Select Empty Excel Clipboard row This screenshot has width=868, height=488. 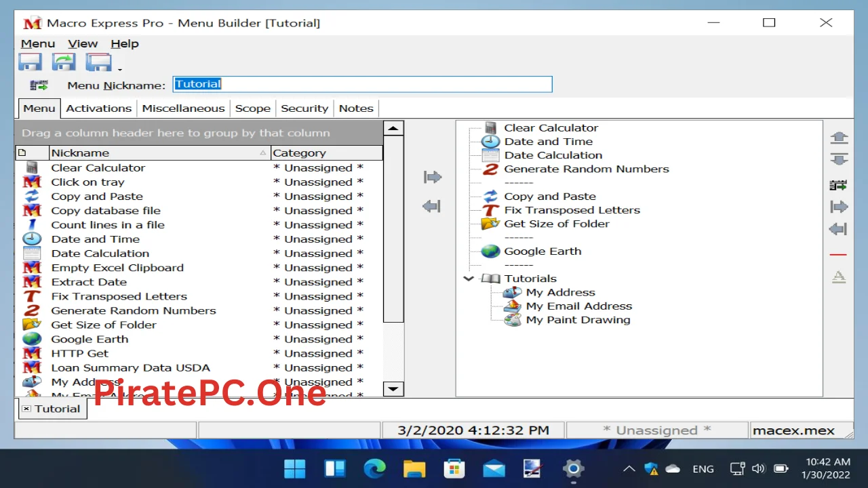pyautogui.click(x=199, y=268)
